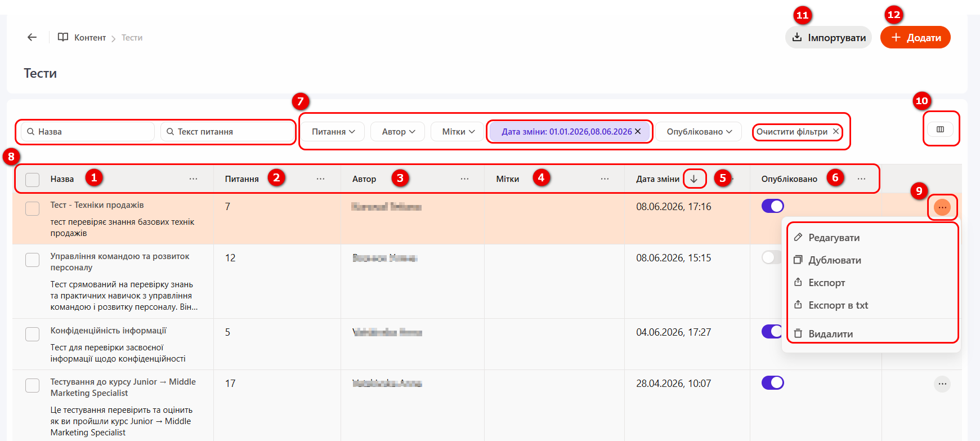This screenshot has width=980, height=441.
Task: Click the Імпортувати button
Action: pyautogui.click(x=829, y=37)
